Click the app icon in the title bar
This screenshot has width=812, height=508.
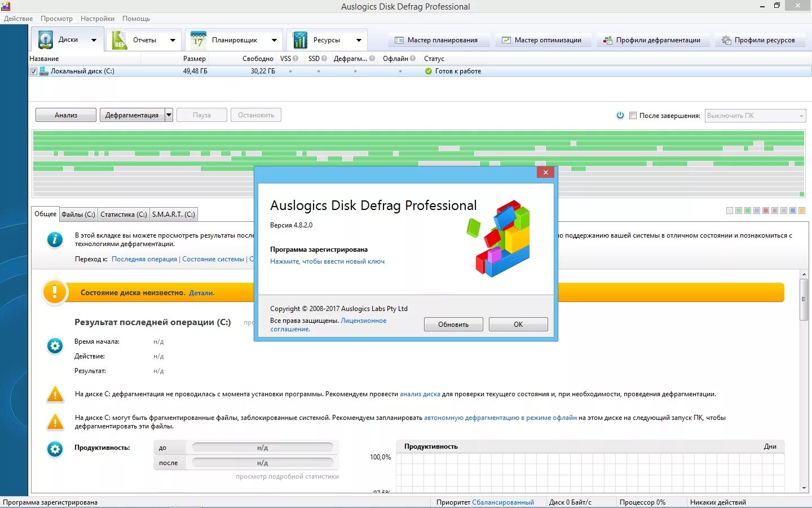[x=6, y=6]
